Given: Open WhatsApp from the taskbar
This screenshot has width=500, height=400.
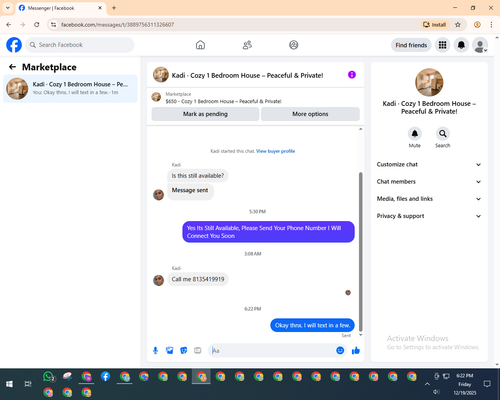Looking at the screenshot, I should [48, 377].
